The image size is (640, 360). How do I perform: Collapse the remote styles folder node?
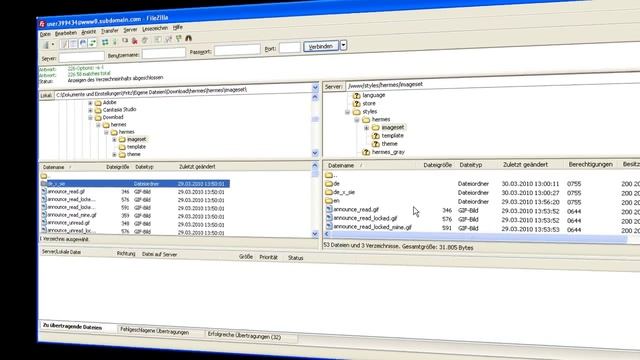point(347,112)
